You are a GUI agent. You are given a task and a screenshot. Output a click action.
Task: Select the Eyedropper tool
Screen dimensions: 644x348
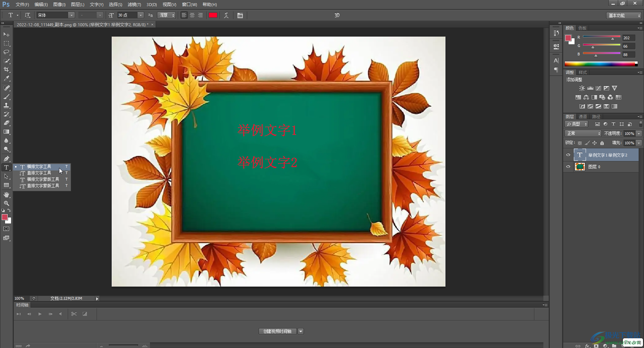pos(6,79)
